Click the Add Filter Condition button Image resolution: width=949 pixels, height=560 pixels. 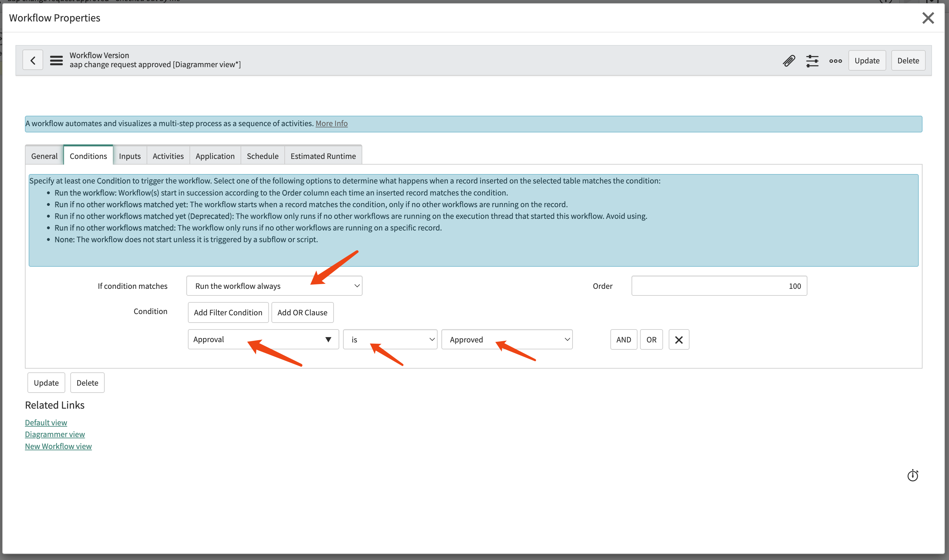click(x=228, y=312)
